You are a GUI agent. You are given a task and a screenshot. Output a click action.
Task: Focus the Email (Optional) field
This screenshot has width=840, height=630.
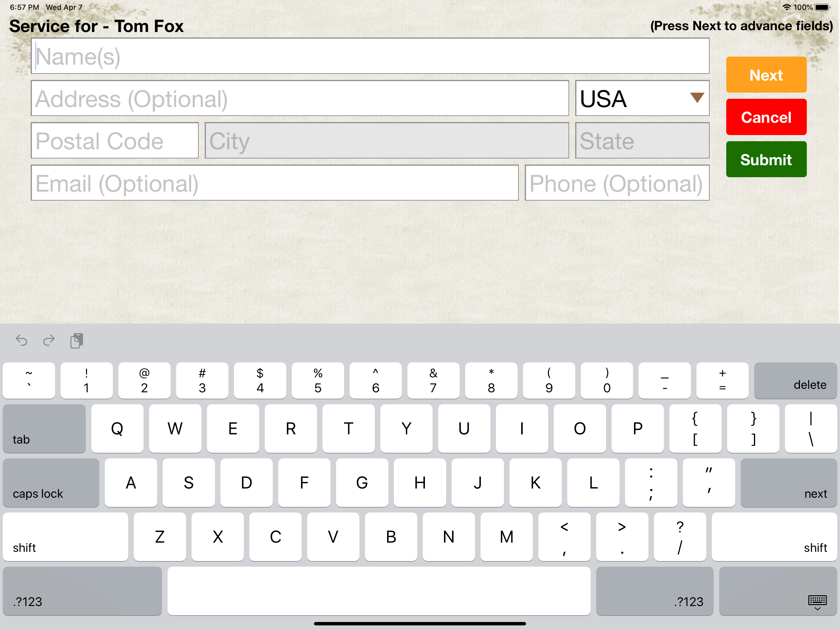(275, 183)
